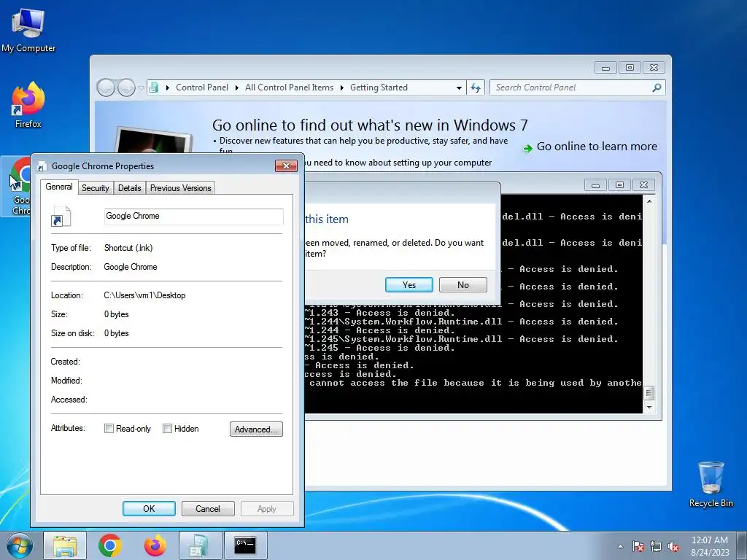The height and width of the screenshot is (560, 747).
Task: Switch to the Details tab
Action: [x=130, y=188]
